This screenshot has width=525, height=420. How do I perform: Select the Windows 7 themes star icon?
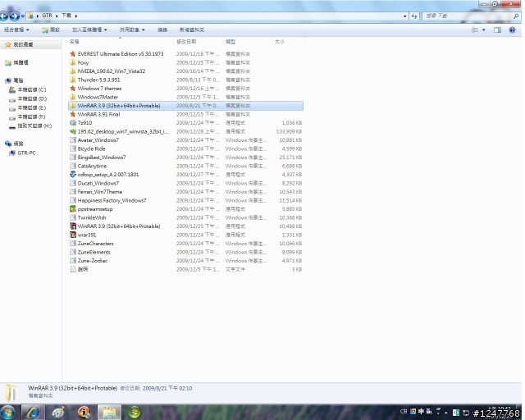pyautogui.click(x=73, y=89)
